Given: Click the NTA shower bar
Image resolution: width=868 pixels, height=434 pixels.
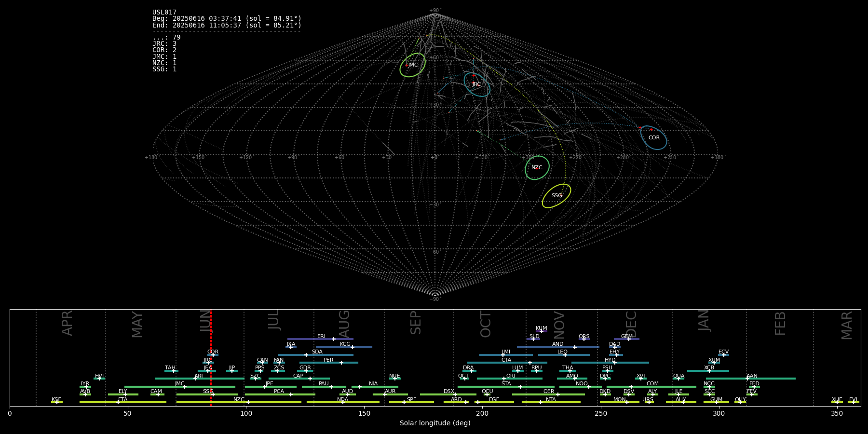Looking at the screenshot, I should coord(551,402).
